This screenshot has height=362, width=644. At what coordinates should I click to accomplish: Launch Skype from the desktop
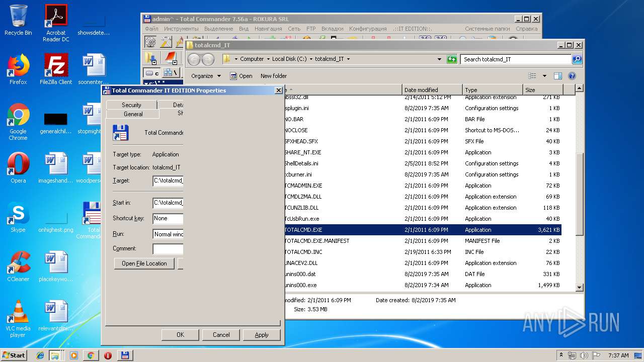click(x=18, y=217)
